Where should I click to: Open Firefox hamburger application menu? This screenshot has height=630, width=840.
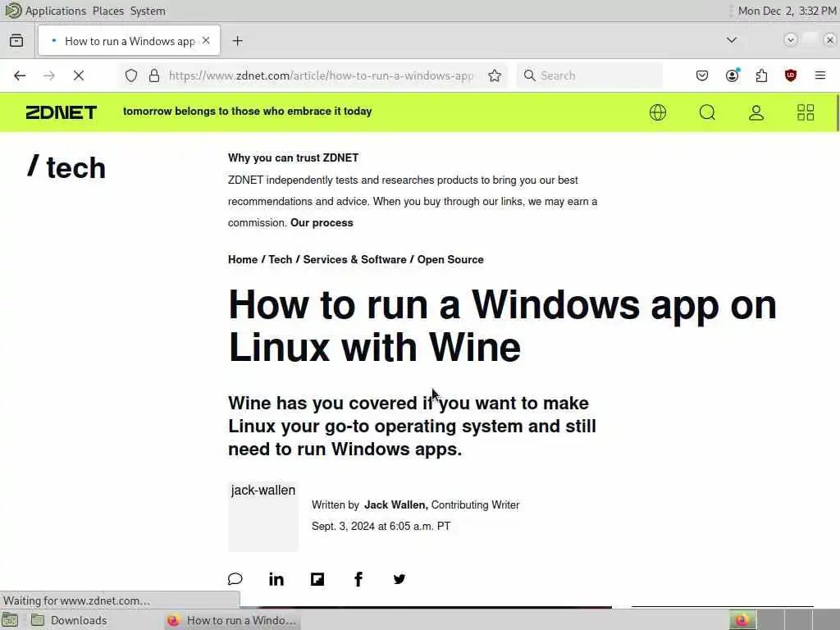[820, 75]
